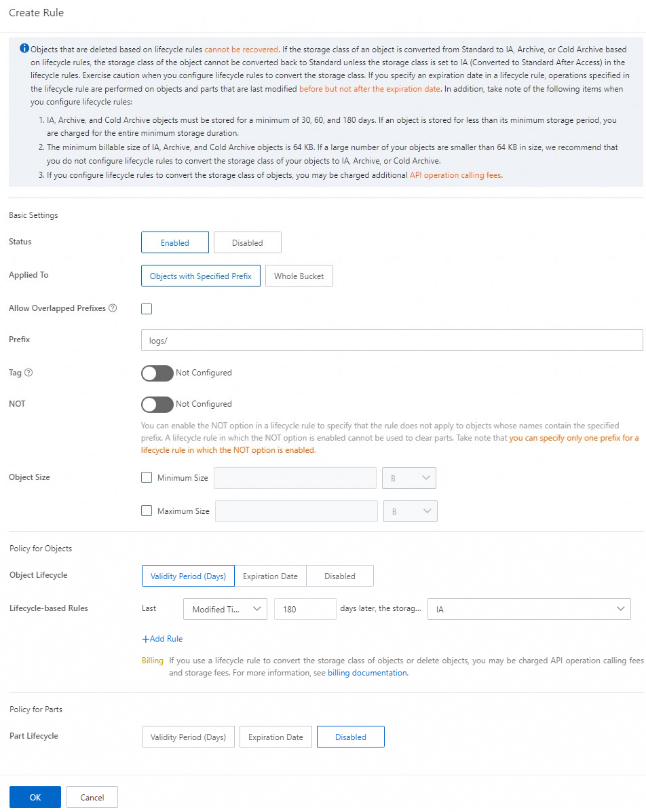Select Expiration Date under Object Lifecycle
646x812 pixels.
point(270,576)
